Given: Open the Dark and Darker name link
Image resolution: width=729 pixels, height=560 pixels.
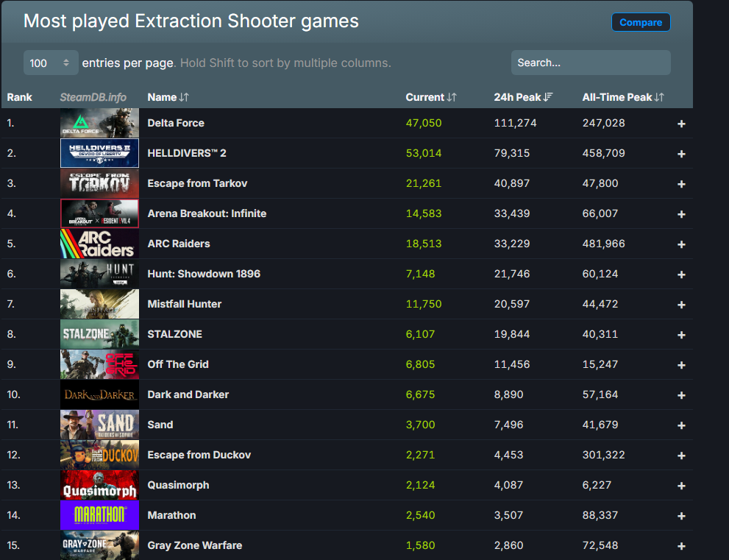Looking at the screenshot, I should tap(188, 394).
